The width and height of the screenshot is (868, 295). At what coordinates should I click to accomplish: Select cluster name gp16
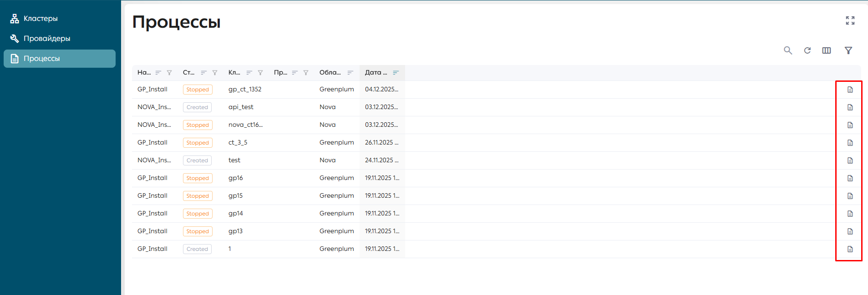tap(235, 178)
